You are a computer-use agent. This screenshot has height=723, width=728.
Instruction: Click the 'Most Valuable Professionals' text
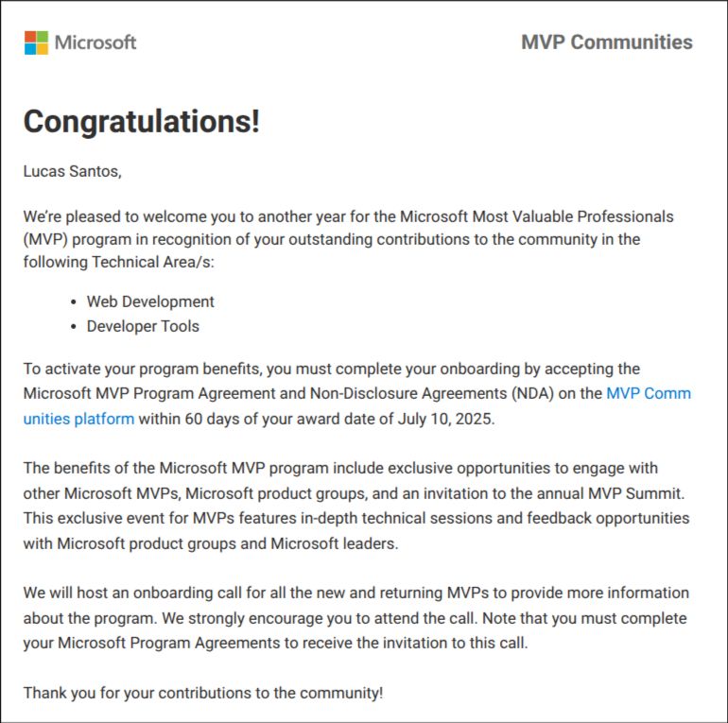coord(573,216)
